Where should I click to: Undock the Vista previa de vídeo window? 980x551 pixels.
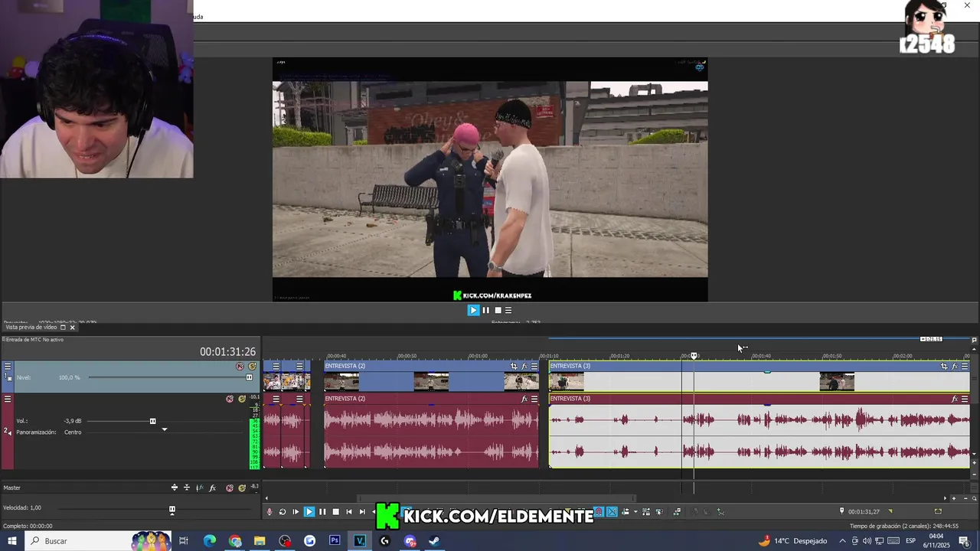63,328
